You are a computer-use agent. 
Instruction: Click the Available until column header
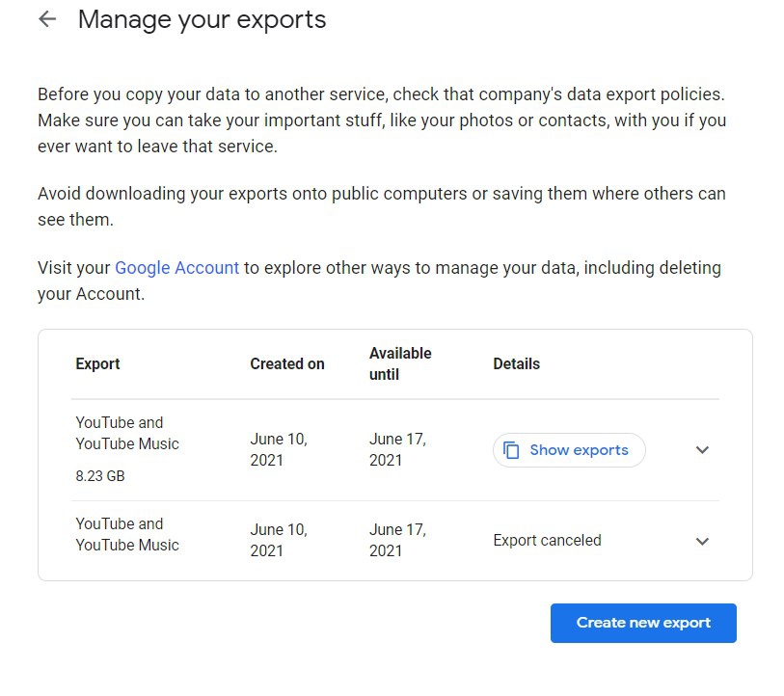tap(400, 363)
